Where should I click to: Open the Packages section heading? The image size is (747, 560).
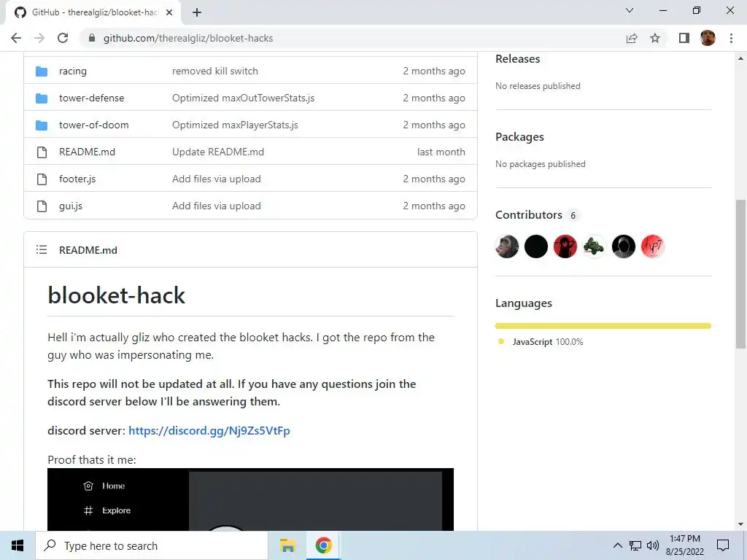pos(519,137)
